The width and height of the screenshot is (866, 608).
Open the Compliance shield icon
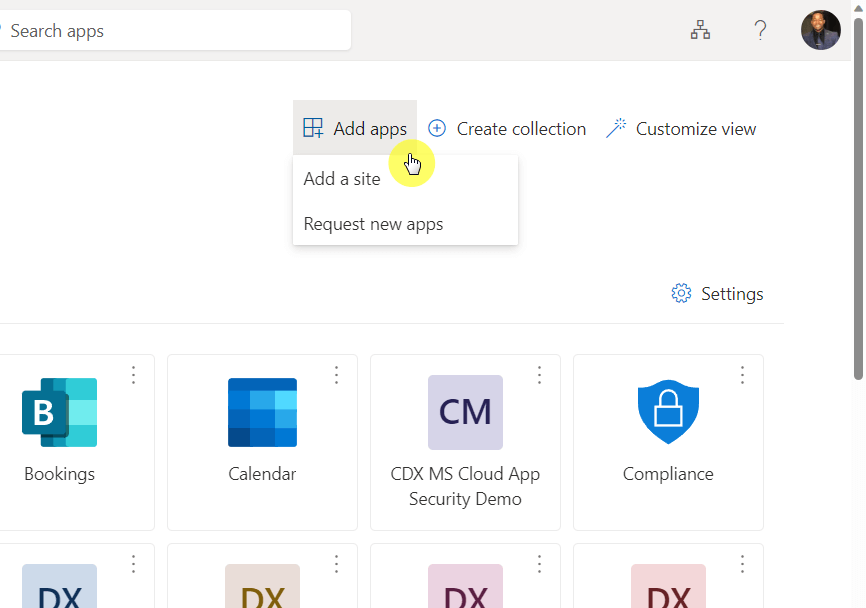668,412
